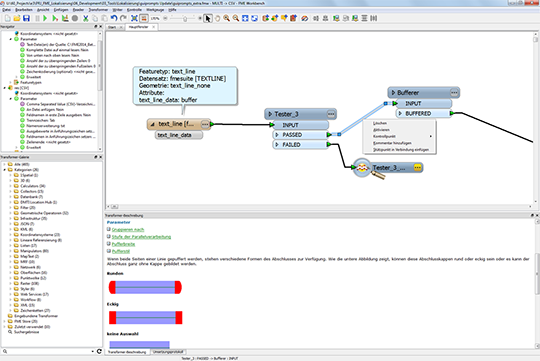540x361 pixels.
Task: Cut selection using the scissors icon
Action: [x=86, y=18]
